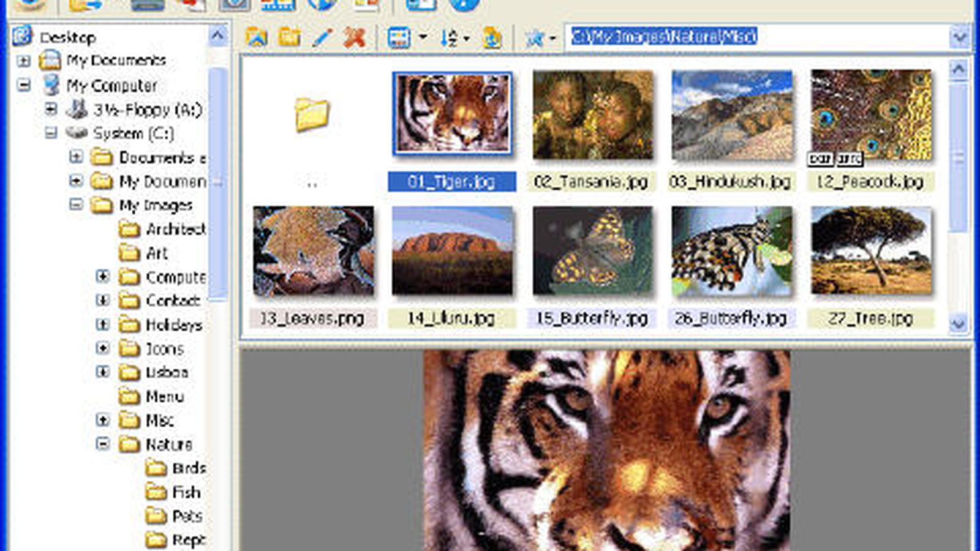This screenshot has height=551, width=980.
Task: Open the favorites star dropdown arrow
Action: tap(552, 39)
